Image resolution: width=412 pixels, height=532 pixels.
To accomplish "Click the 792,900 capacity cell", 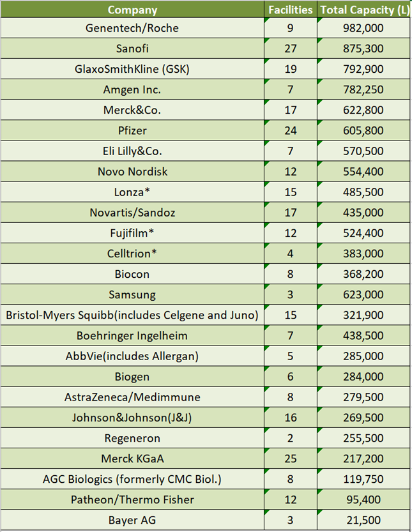I will pos(364,69).
